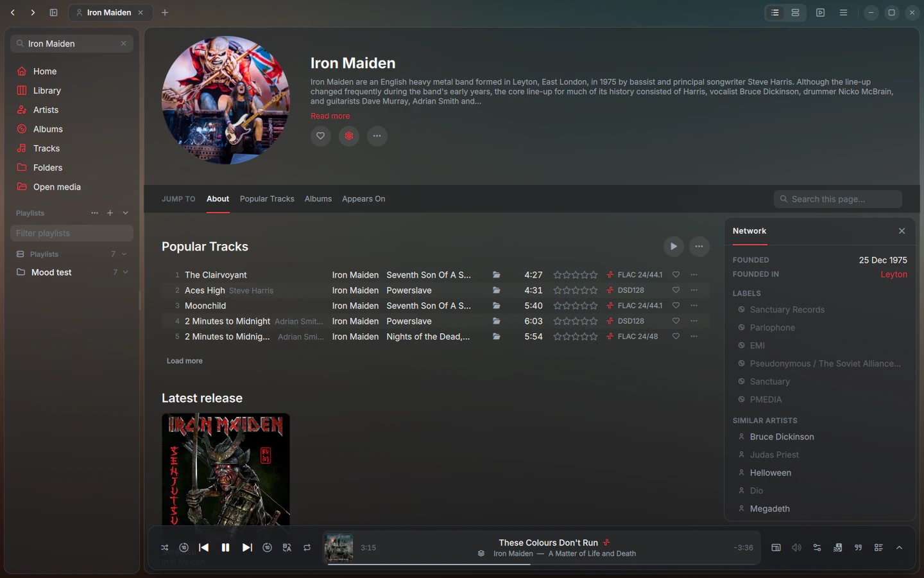Expand the player bar with up chevron

899,548
